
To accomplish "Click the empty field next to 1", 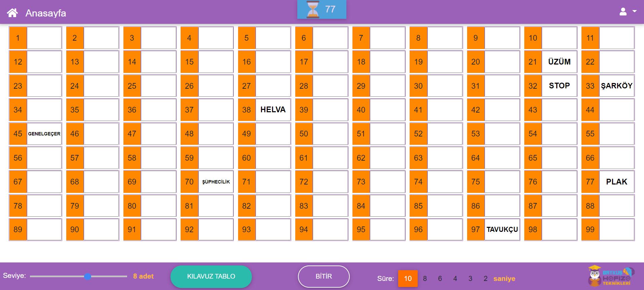I will tap(44, 38).
